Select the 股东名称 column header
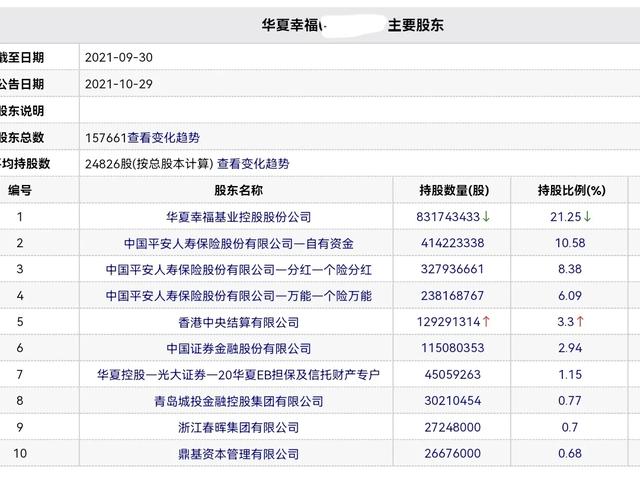The width and height of the screenshot is (640, 479). coord(238,190)
